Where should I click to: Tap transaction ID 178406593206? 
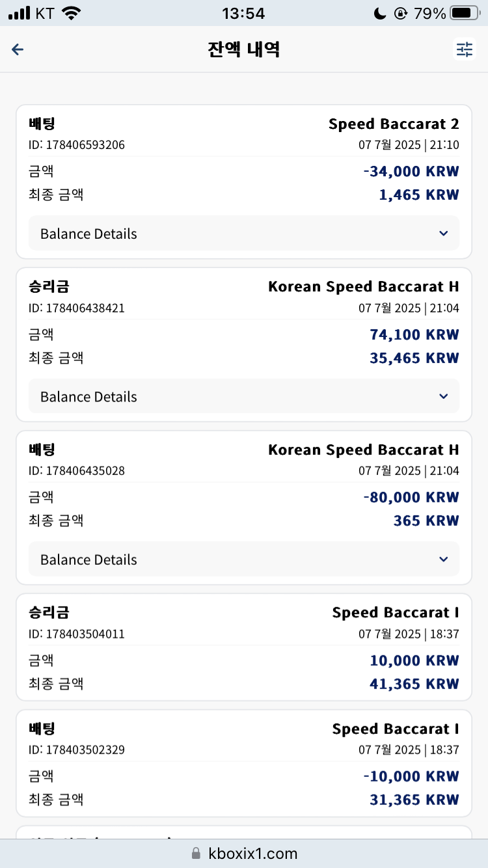coord(77,145)
